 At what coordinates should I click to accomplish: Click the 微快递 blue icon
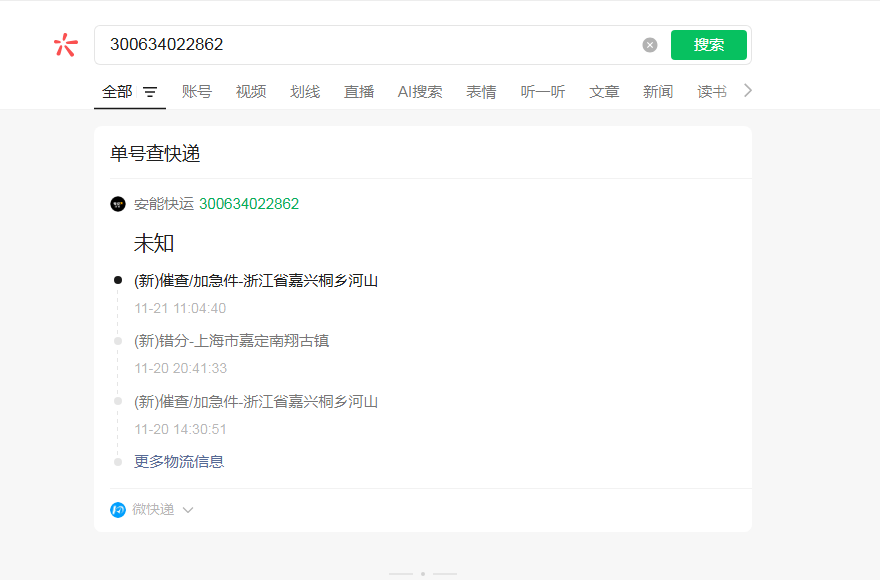coord(118,510)
